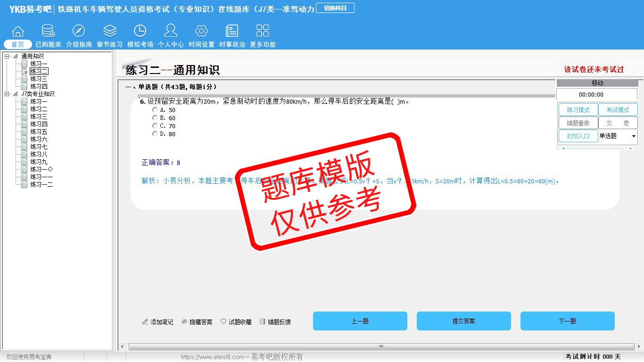Open the 介绍指南 compass icon
Viewport: 644px width, 362px height.
(x=79, y=31)
